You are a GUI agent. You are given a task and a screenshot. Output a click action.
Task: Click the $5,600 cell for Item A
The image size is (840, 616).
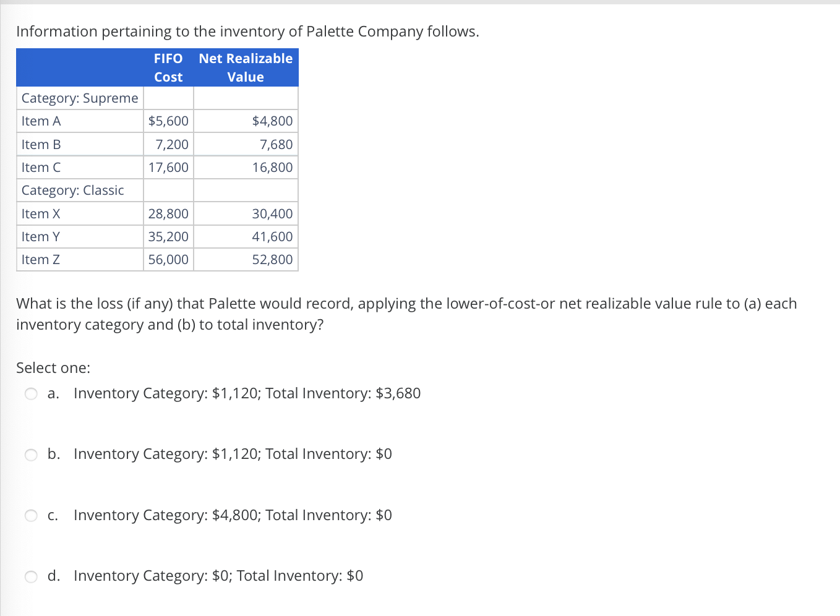168,121
